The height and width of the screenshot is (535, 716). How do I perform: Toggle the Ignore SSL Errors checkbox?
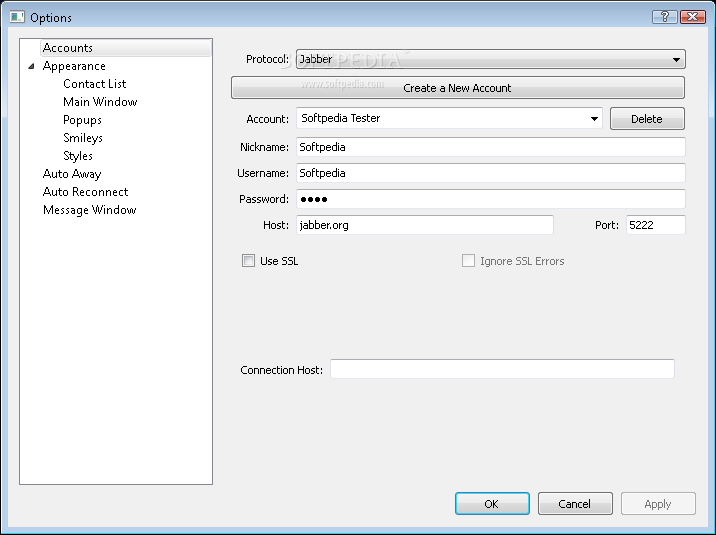(x=469, y=261)
